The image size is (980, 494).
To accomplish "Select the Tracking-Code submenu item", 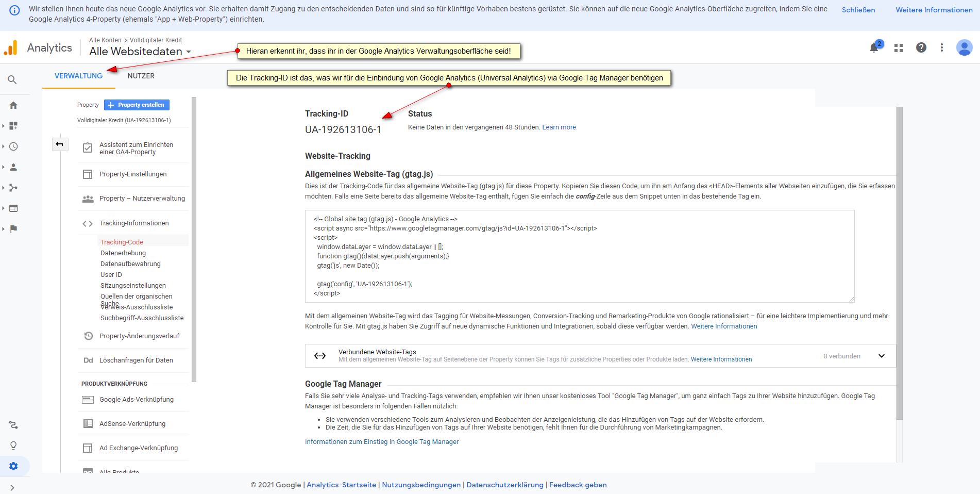I will tap(122, 242).
